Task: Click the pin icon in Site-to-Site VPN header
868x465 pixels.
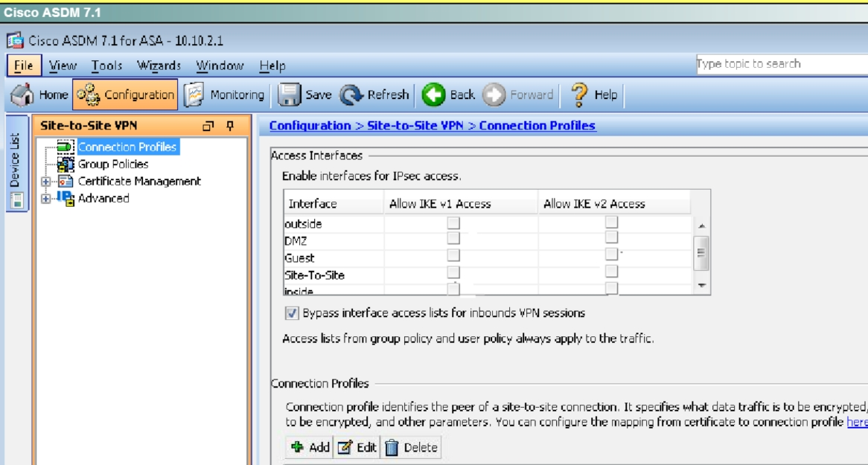Action: (x=230, y=126)
